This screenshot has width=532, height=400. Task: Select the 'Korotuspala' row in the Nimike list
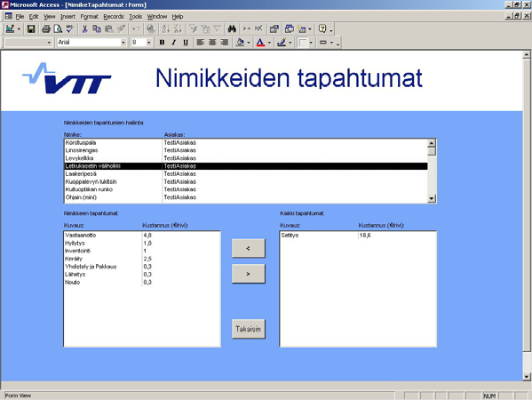pyautogui.click(x=246, y=142)
